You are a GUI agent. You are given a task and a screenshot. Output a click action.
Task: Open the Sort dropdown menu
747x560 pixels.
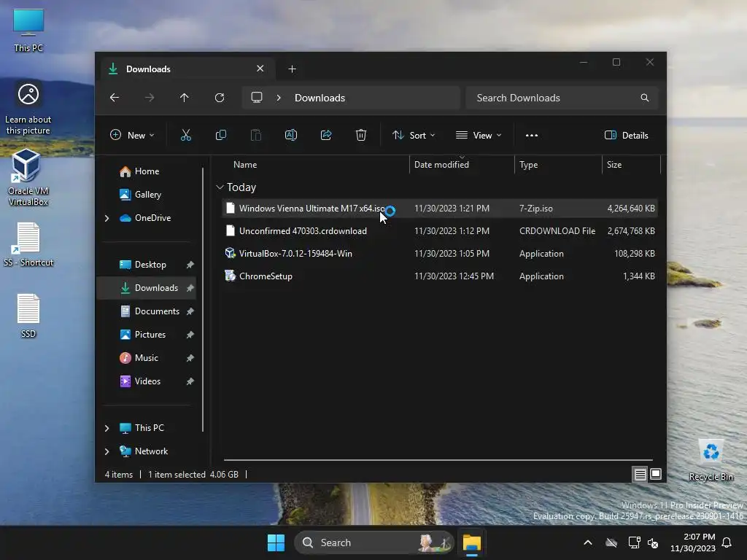point(414,135)
